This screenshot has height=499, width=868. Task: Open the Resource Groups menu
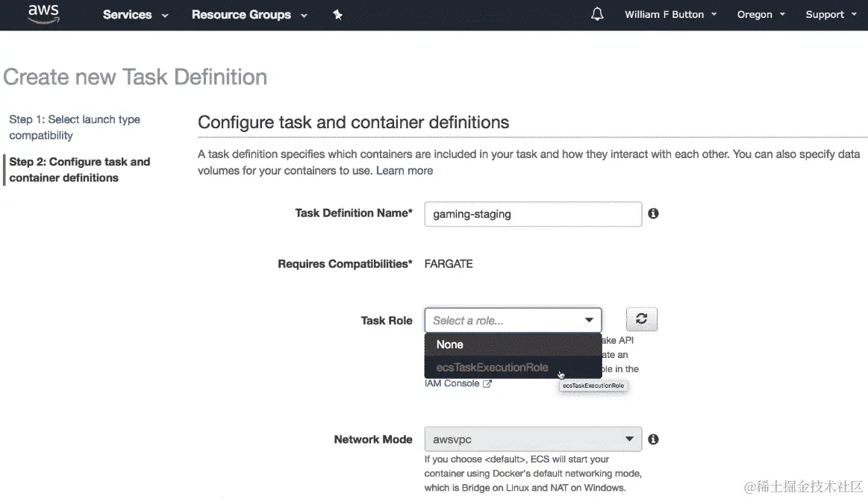click(249, 15)
